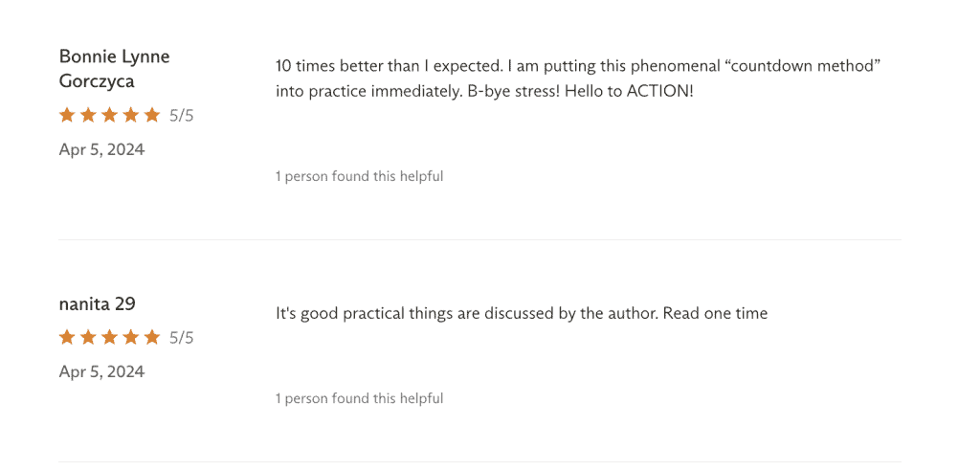Click second star in Bonnie Lynne Gorczyca's rating
Screen dimensions: 980x471
(88, 116)
